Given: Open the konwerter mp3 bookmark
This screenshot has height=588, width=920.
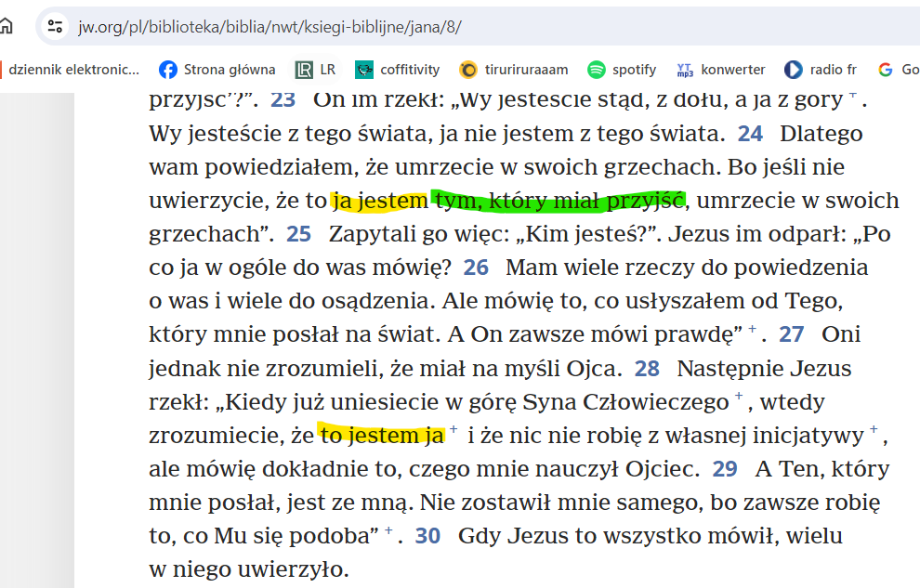Looking at the screenshot, I should click(721, 70).
